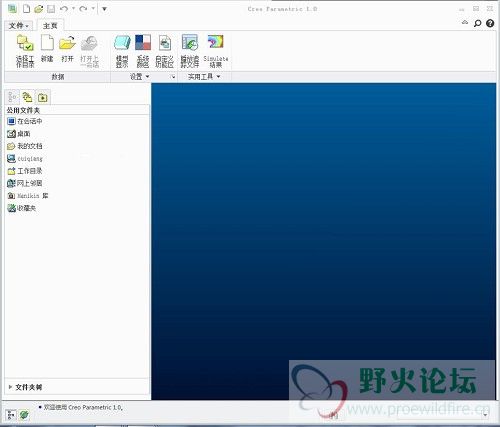Click the Customize Ribbon icon
The image size is (500, 427).
[x=164, y=51]
